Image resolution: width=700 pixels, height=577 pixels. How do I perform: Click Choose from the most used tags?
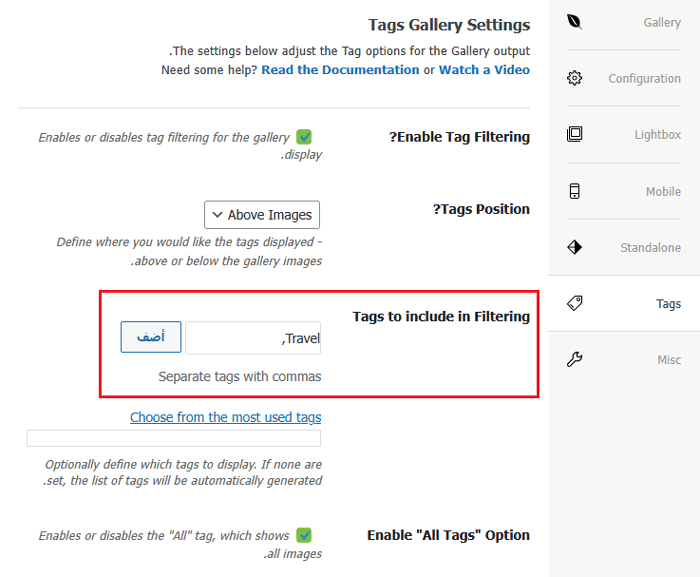[225, 417]
